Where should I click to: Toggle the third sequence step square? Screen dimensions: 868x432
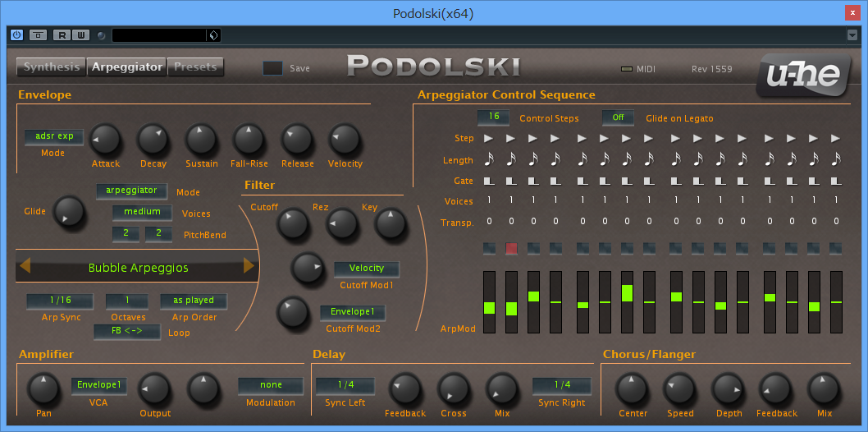click(x=533, y=248)
